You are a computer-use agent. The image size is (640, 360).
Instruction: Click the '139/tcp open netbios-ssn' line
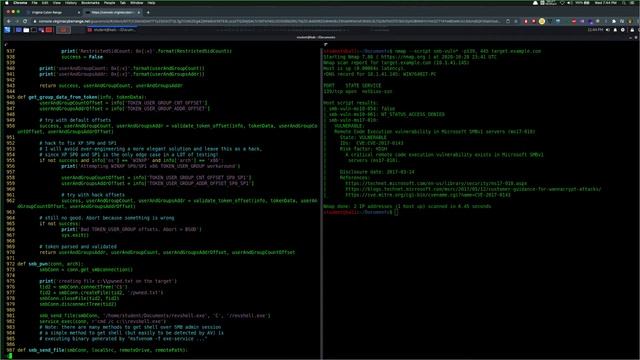pos(358,91)
